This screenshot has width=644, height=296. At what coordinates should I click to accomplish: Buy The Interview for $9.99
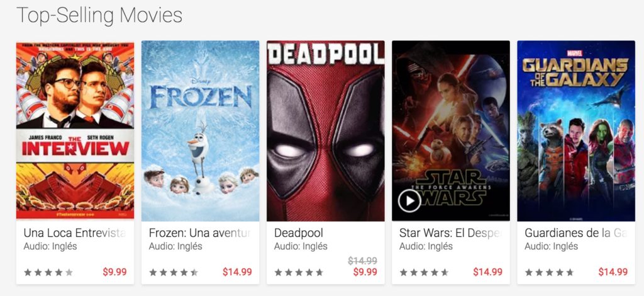(114, 272)
